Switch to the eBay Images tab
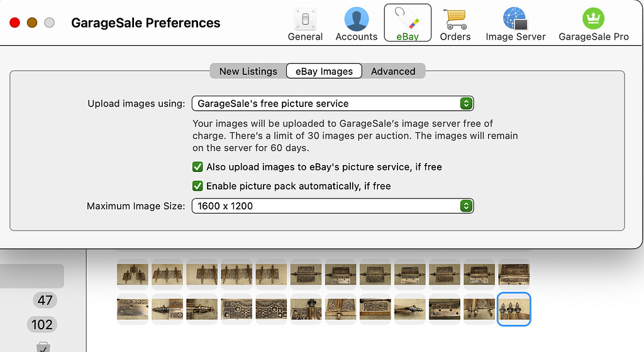Image resolution: width=644 pixels, height=352 pixels. (x=324, y=71)
